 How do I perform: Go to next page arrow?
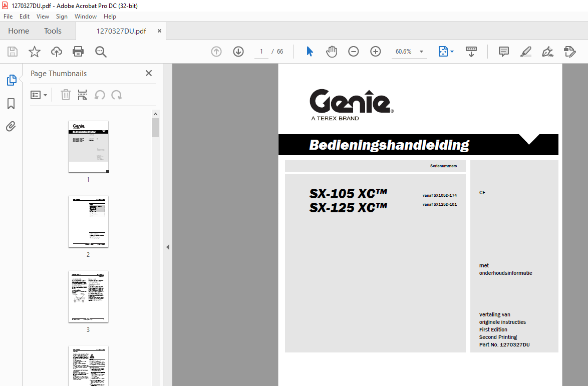click(238, 52)
